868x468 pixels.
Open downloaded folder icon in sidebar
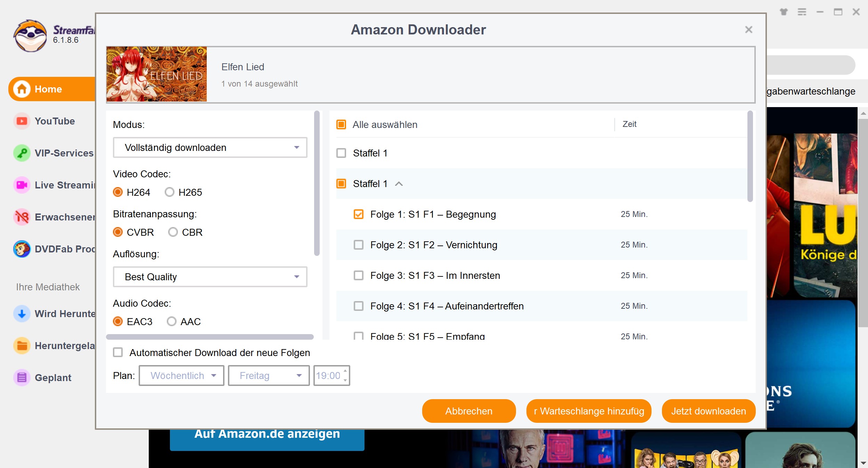coord(22,346)
